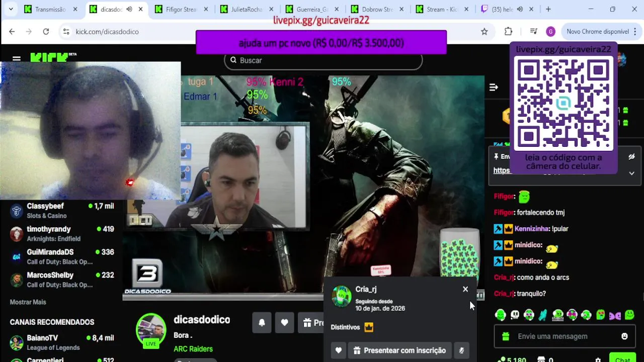The image size is (644, 362).
Task: Close the Transmissão tab
Action: (75, 9)
